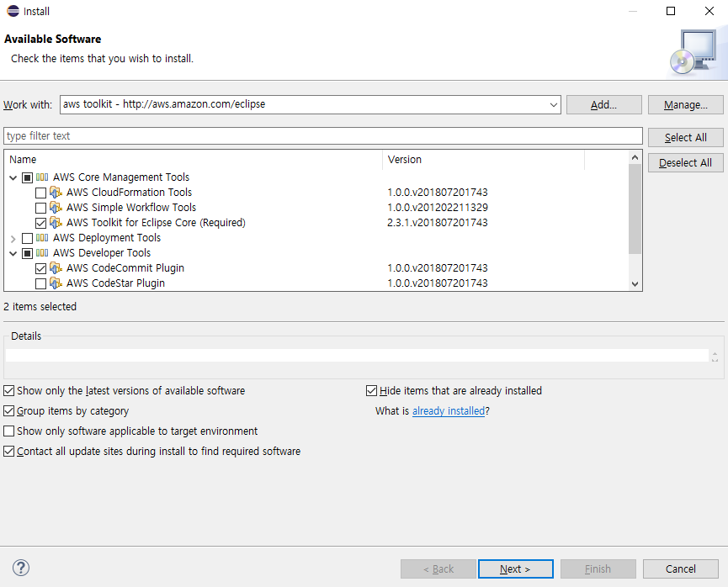Click the AWS Simple Workflow Tools feature icon
728x587 pixels.
[x=56, y=208]
